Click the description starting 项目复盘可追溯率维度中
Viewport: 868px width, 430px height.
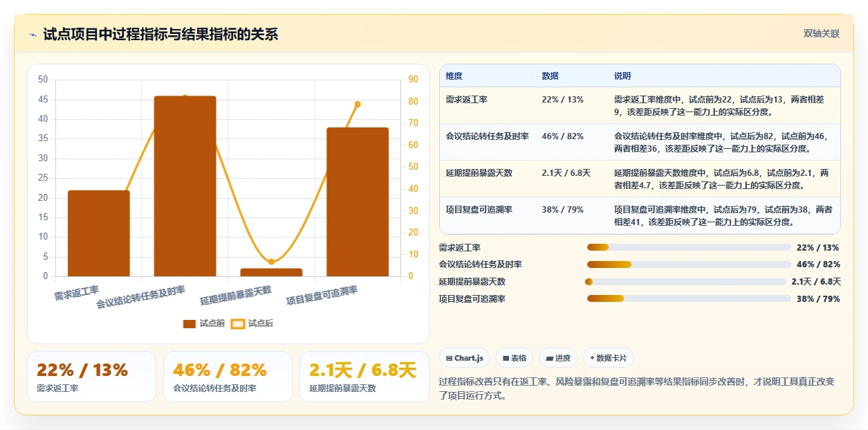[723, 215]
